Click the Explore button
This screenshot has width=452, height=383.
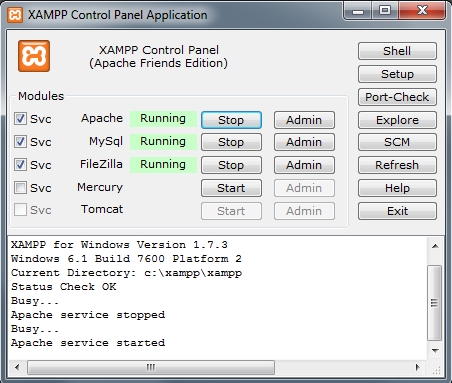[397, 120]
